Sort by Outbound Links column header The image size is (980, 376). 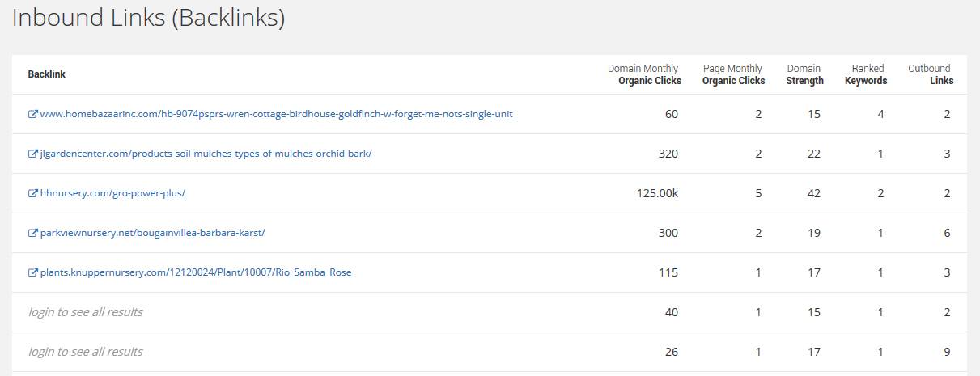[x=931, y=74]
